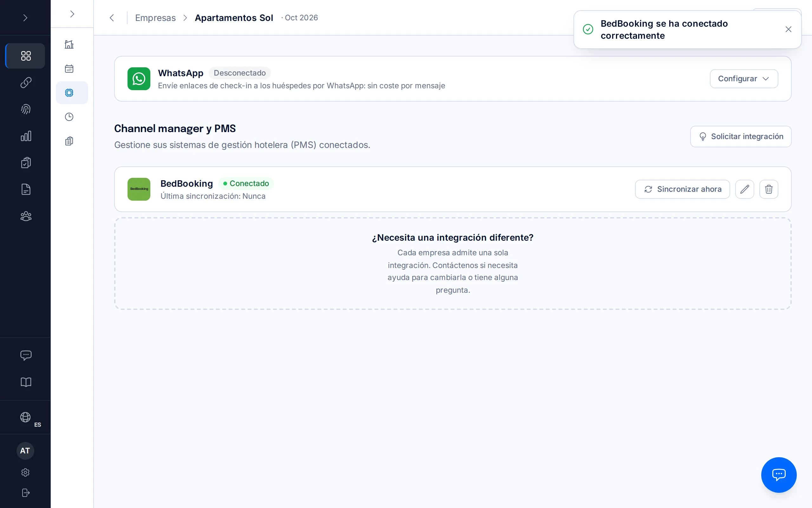
Task: Edit the BedBooking integration with pencil
Action: click(x=744, y=189)
